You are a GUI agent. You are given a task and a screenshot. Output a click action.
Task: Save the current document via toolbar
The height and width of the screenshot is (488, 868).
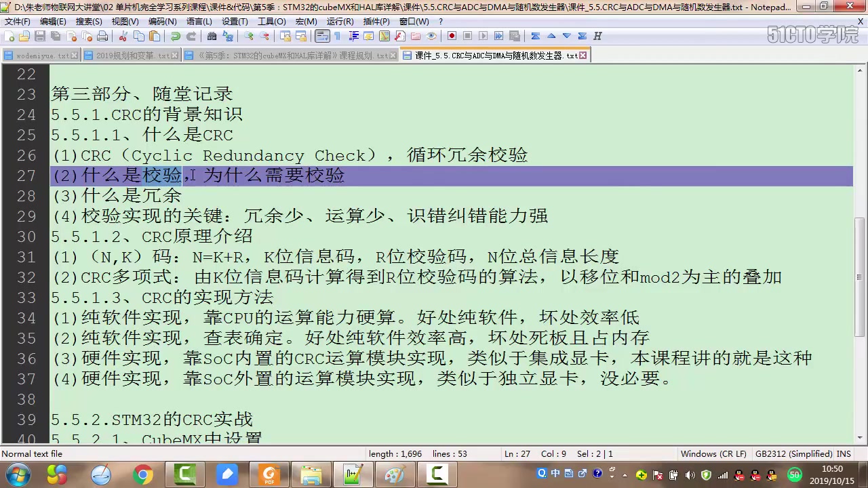coord(39,36)
